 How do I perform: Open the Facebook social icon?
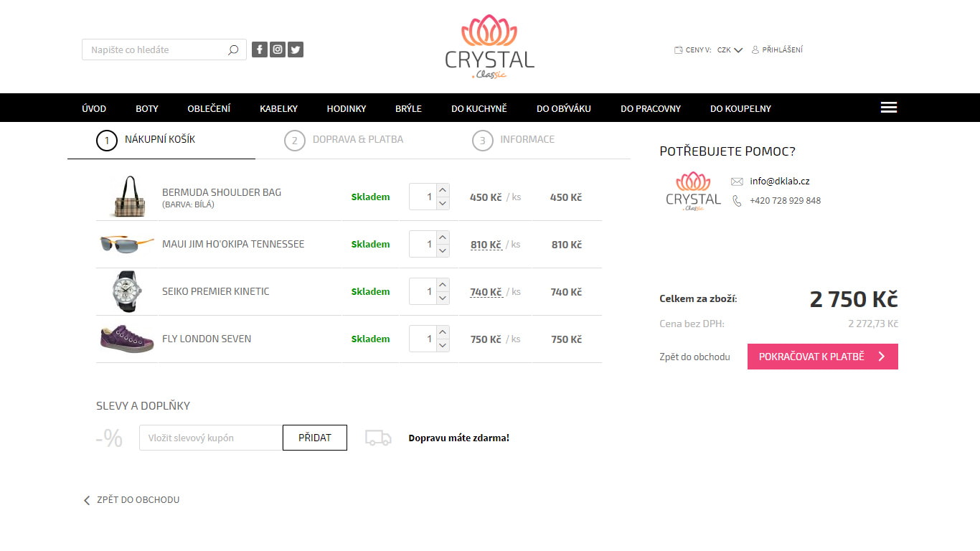(260, 50)
